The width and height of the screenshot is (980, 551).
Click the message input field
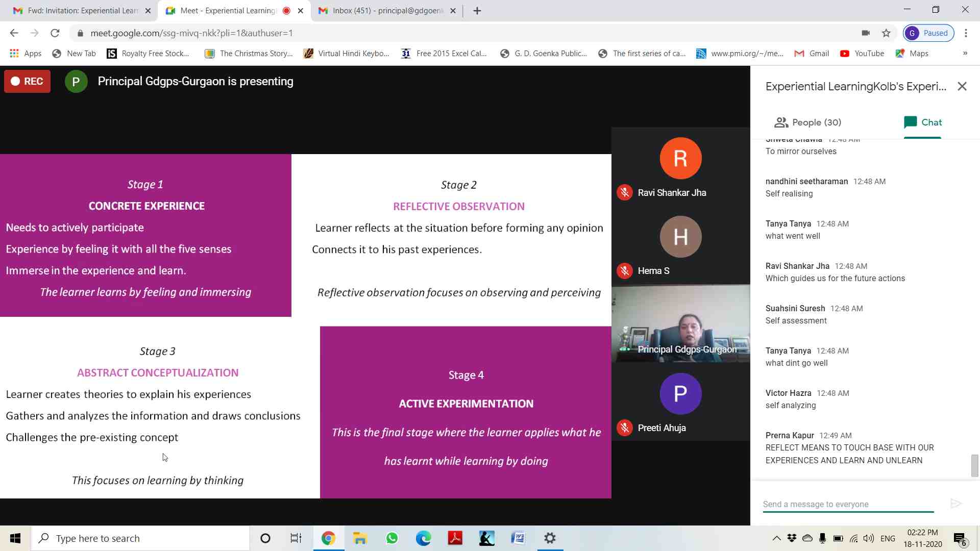click(x=848, y=504)
